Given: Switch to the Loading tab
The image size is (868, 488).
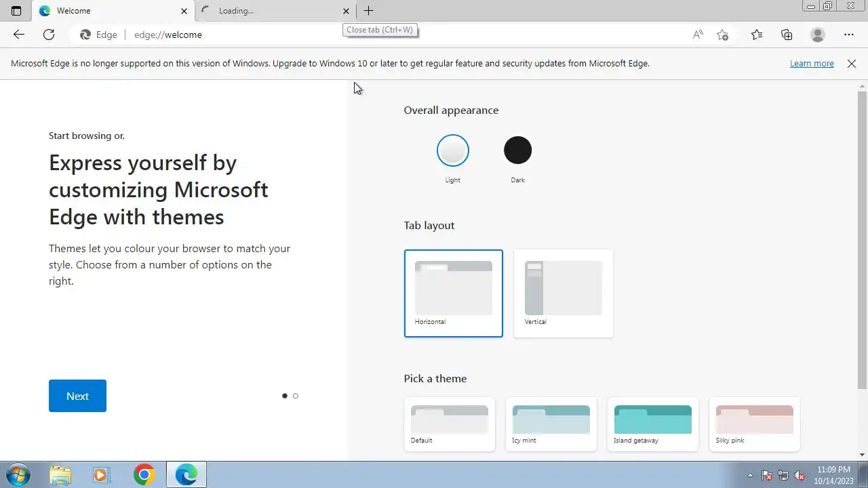Looking at the screenshot, I should [276, 11].
